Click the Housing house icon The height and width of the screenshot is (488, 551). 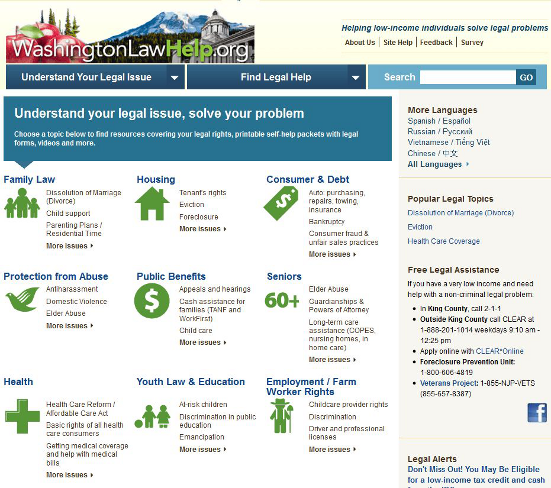tap(152, 203)
